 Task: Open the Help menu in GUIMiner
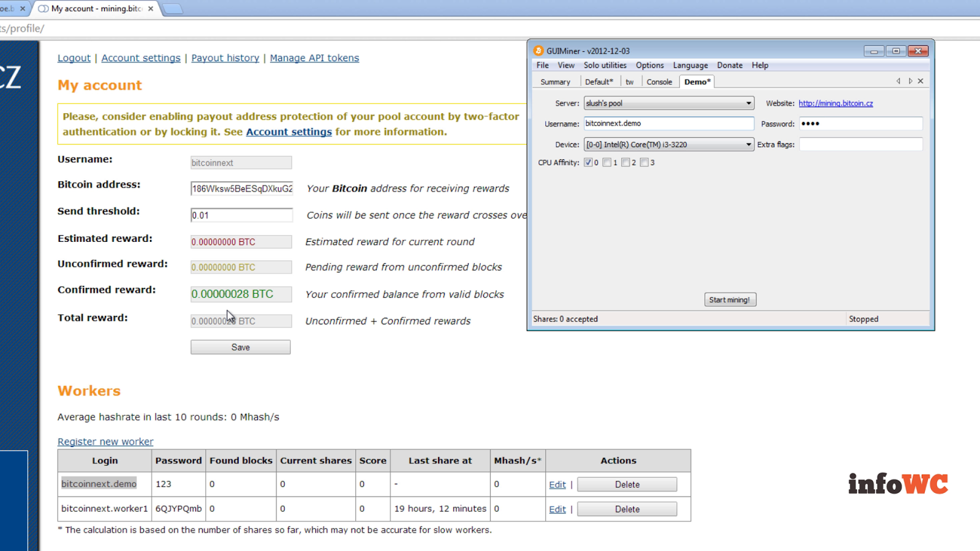pyautogui.click(x=760, y=65)
